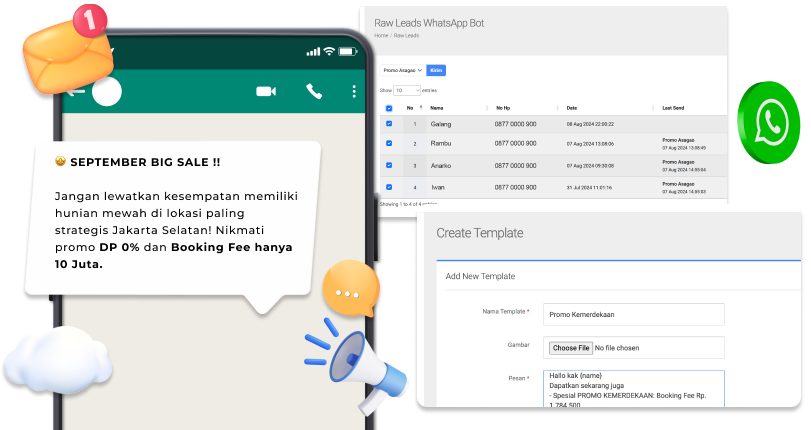Toggle the select-all checkbox in table header
811x430 pixels.
389,107
